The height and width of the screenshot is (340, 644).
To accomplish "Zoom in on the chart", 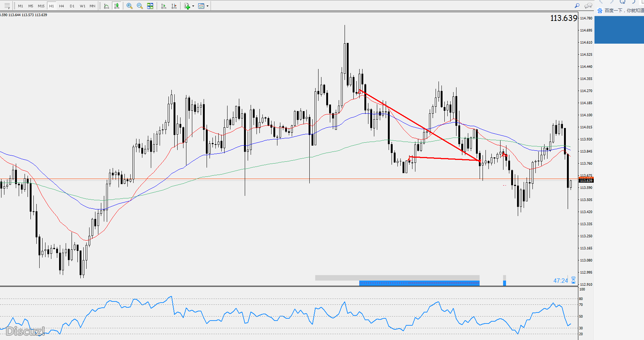I will tap(130, 6).
